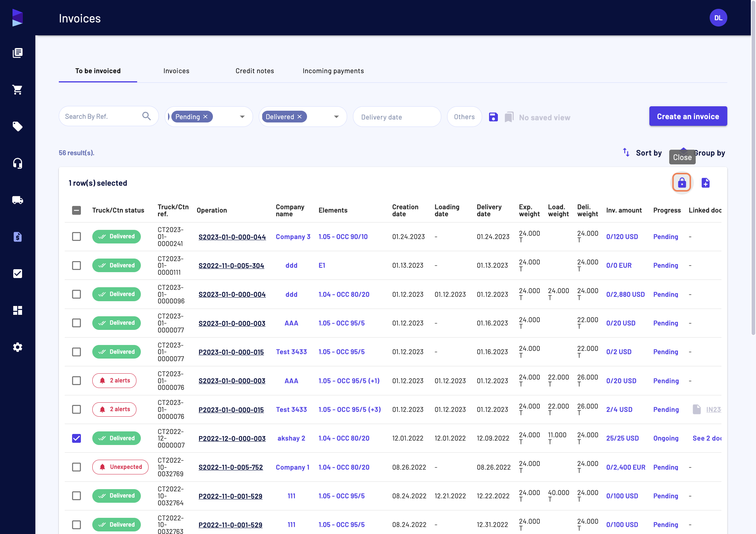756x534 pixels.
Task: Open the shopping cart sidebar icon
Action: [x=18, y=90]
